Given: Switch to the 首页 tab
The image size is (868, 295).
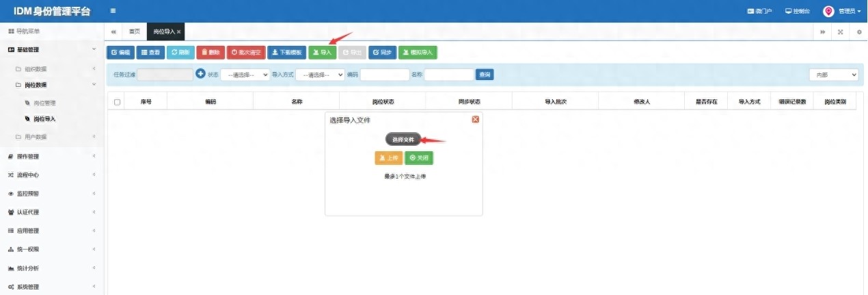Looking at the screenshot, I should pos(135,31).
